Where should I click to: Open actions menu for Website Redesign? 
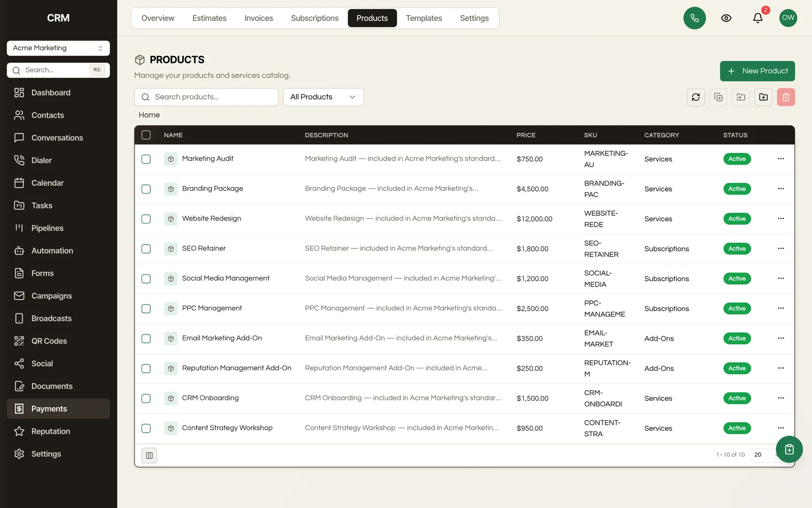tap(781, 219)
